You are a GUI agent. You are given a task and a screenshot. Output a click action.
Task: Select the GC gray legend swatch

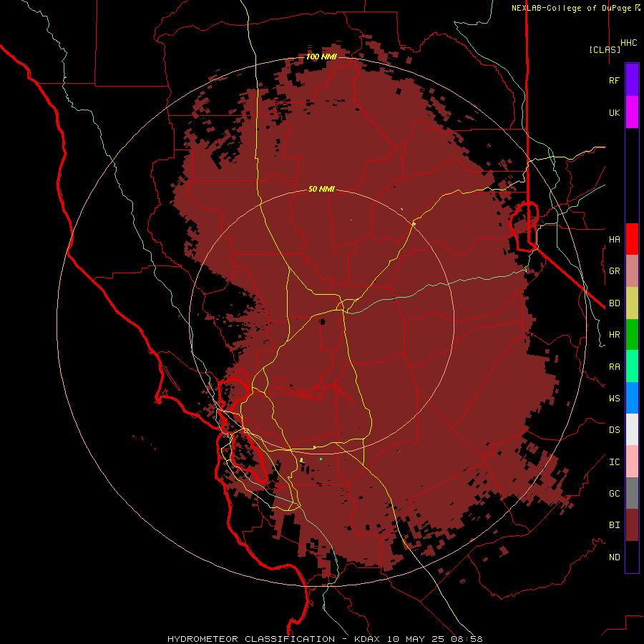(x=632, y=493)
